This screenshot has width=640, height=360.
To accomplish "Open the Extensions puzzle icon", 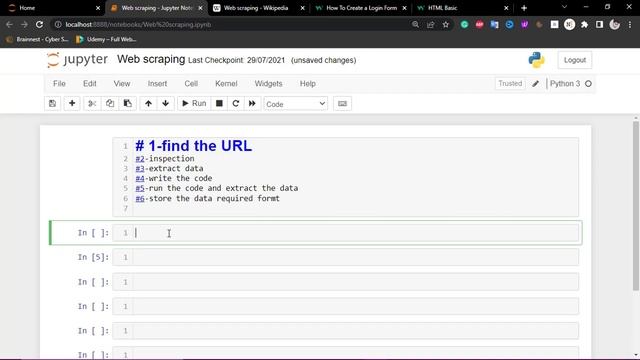I will 584,24.
